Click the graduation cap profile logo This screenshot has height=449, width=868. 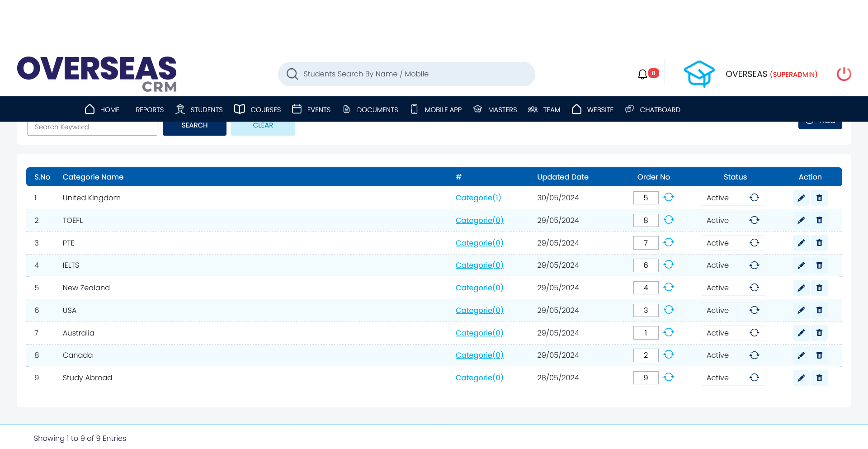click(x=699, y=74)
